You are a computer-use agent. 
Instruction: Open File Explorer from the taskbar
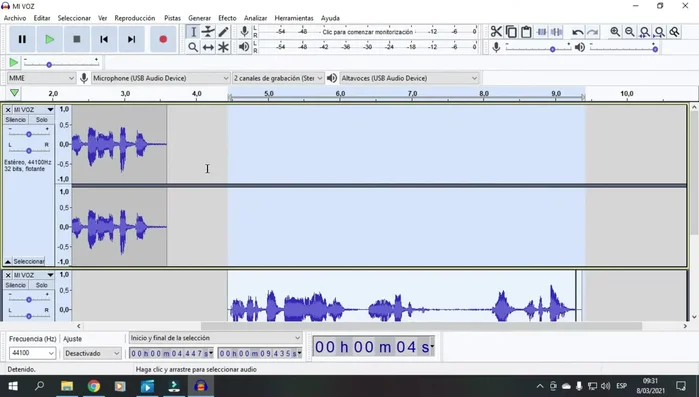[x=67, y=386]
